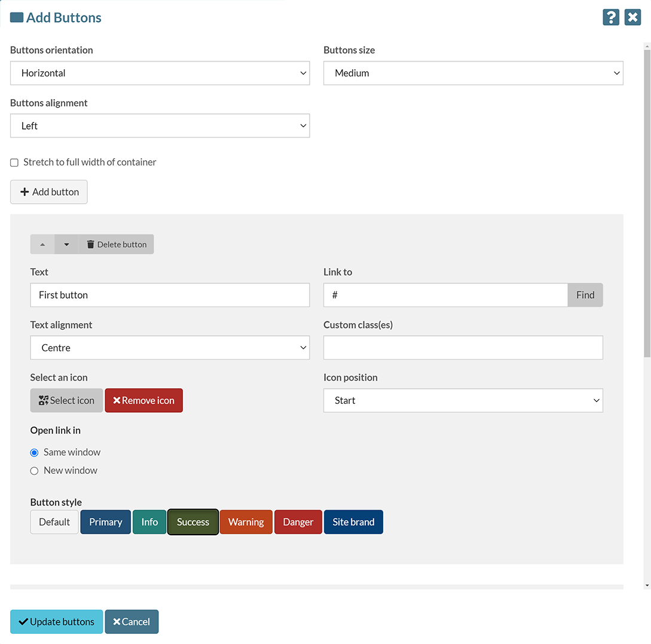Click Add button with plus icon
The image size is (651, 644).
tap(49, 192)
